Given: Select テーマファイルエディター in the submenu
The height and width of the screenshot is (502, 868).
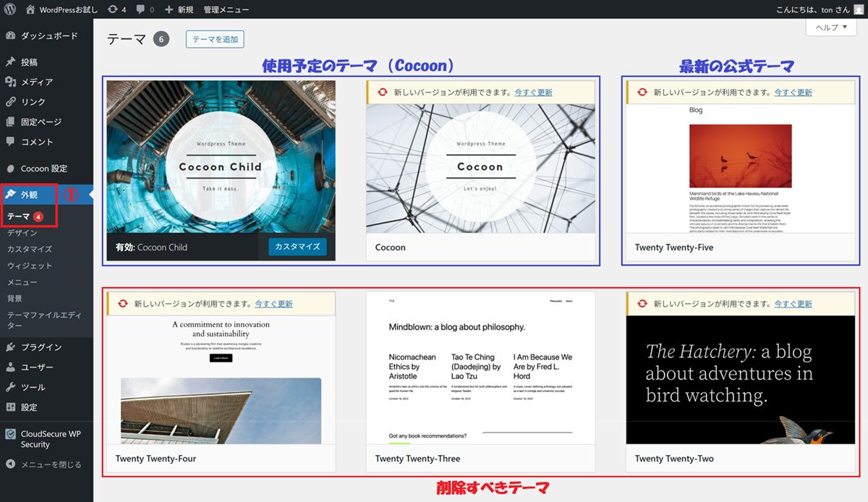Looking at the screenshot, I should tap(44, 320).
